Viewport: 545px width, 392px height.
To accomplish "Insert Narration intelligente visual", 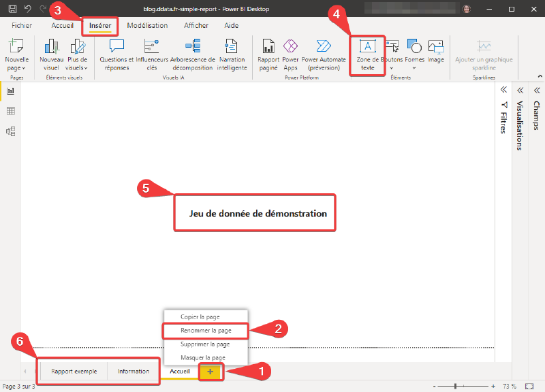I will (232, 55).
